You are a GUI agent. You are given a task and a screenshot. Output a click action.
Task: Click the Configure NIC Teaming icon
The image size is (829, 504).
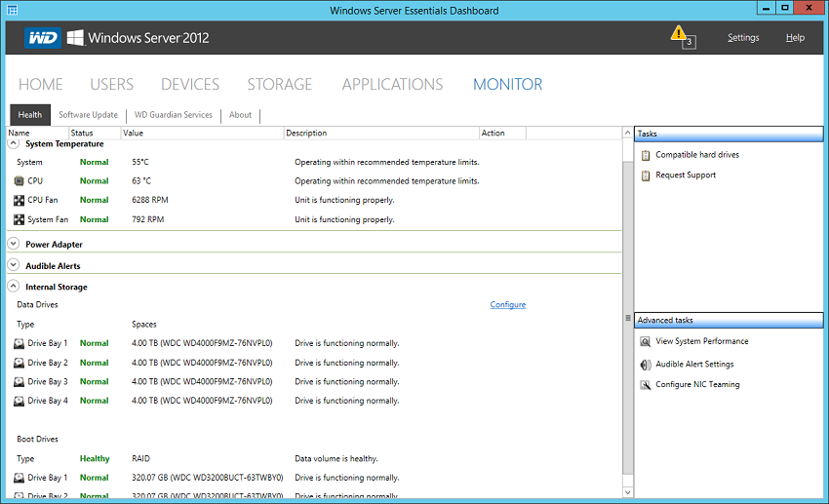point(646,385)
